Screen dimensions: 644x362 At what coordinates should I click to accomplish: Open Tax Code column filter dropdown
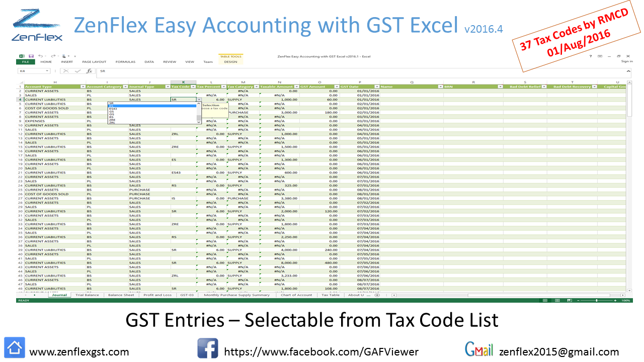tap(193, 86)
